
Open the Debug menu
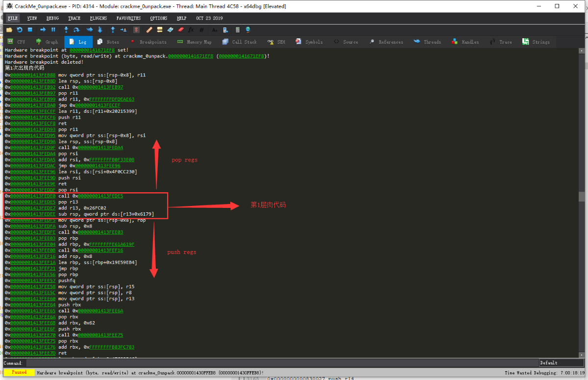pos(52,18)
